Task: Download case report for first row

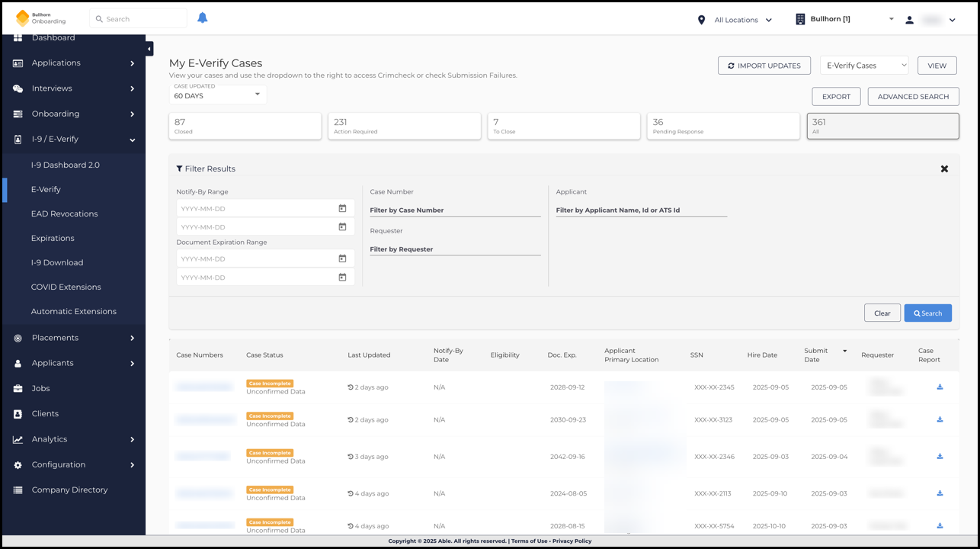Action: coord(940,387)
